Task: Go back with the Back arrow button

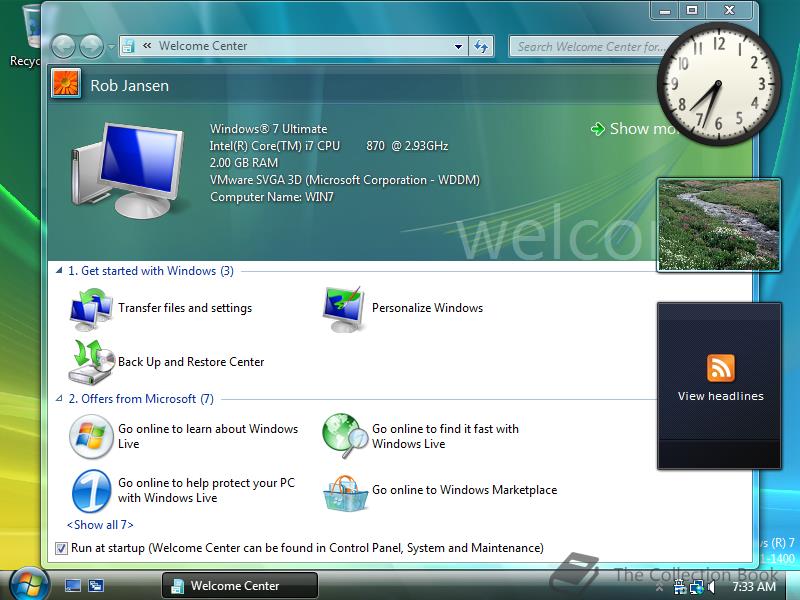Action: (63, 47)
